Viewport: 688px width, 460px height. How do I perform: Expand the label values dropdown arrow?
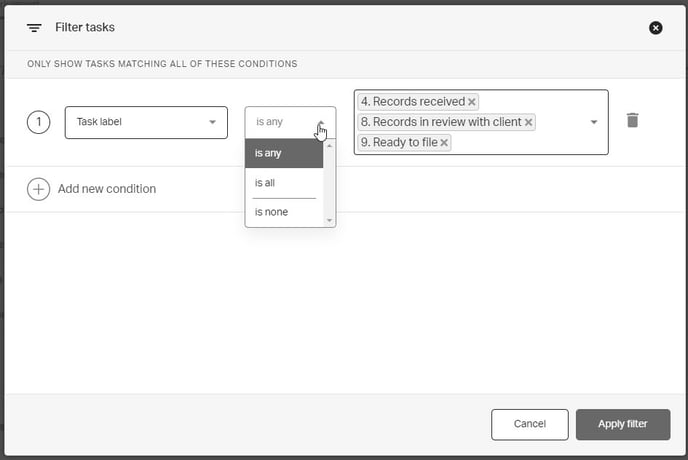593,122
